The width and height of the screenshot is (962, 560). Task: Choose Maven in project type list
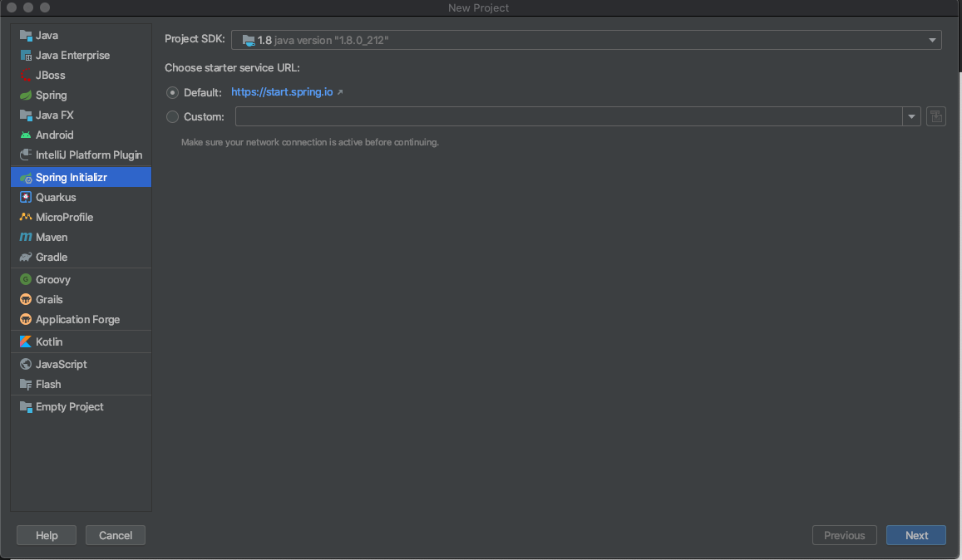click(81, 238)
